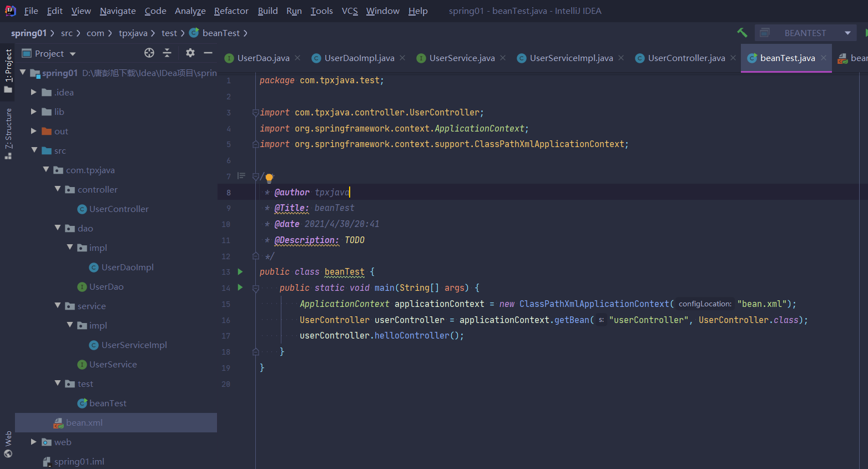Screen dimensions: 868x469
Task: Collapse the test package arrow
Action: 58,383
